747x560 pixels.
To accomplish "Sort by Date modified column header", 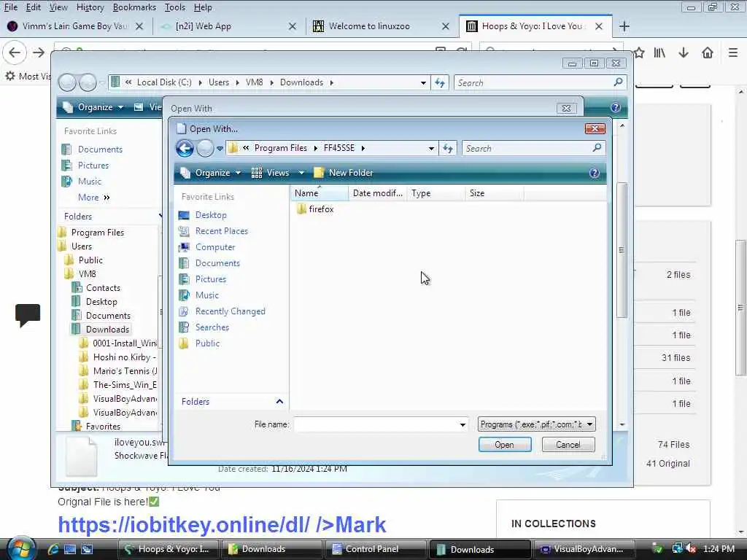I will point(378,193).
